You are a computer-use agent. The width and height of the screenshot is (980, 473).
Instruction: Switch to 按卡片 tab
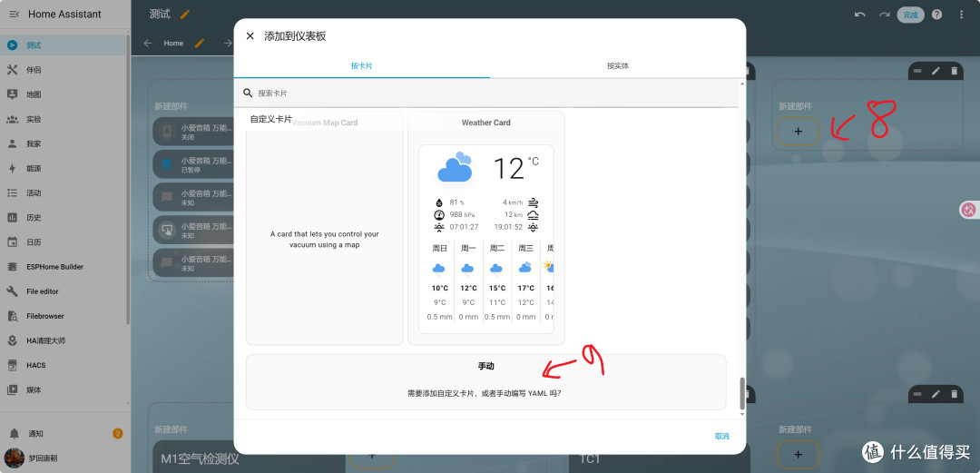[362, 65]
